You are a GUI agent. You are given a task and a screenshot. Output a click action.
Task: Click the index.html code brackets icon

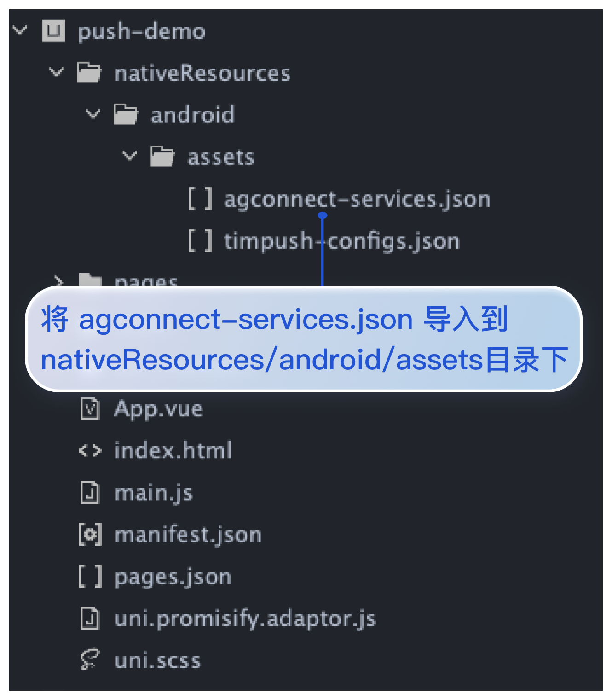90,450
